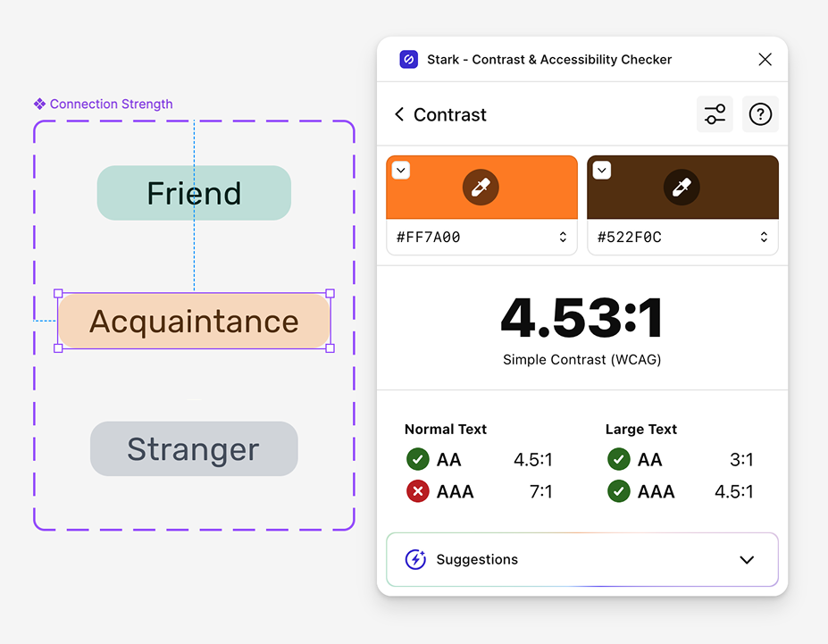Click Large Text AAA pass checkmark
The width and height of the screenshot is (828, 644).
pyautogui.click(x=619, y=491)
